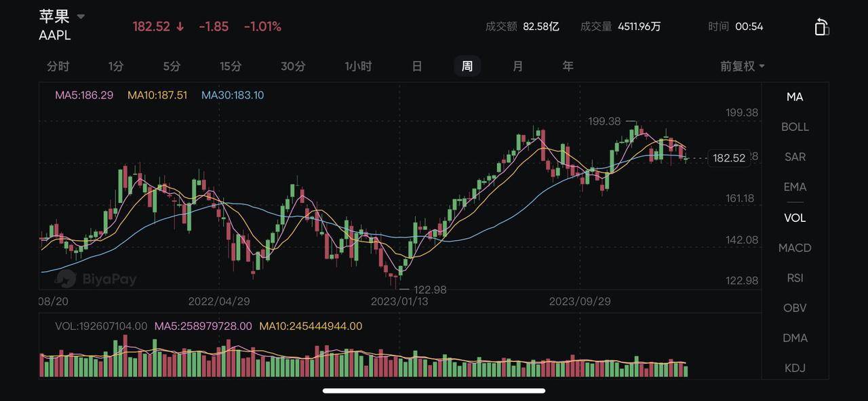
Task: Tap the volume MA5:258979728.00 label
Action: click(x=203, y=326)
